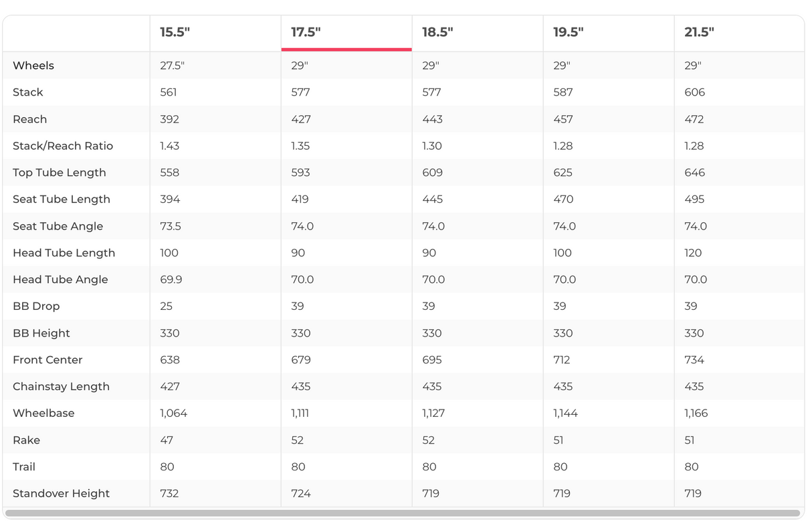This screenshot has width=812, height=532.
Task: Switch to the 18.5" size column
Action: click(x=437, y=33)
